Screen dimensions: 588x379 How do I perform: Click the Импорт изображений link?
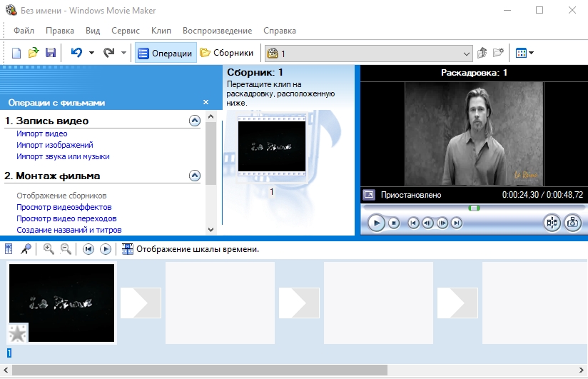point(55,145)
